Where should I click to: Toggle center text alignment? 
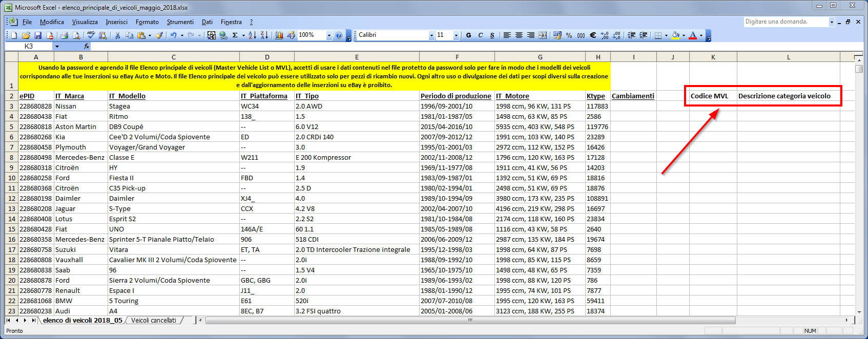[519, 35]
